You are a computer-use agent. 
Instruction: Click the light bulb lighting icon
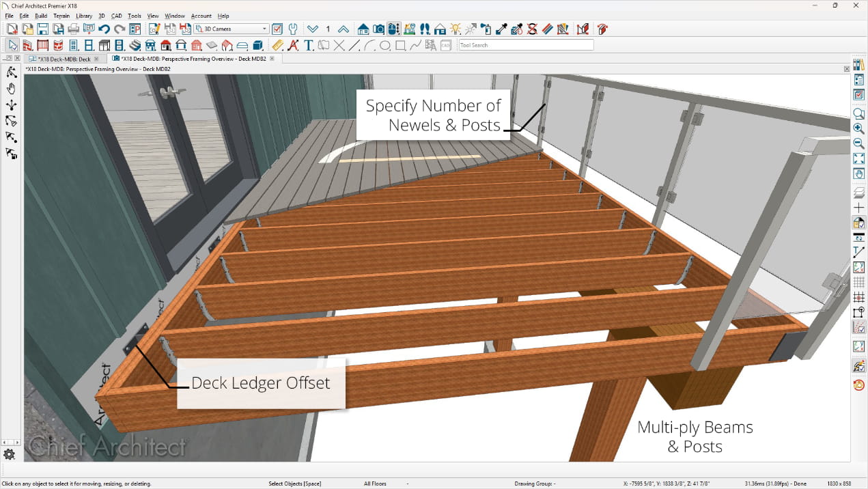(x=456, y=29)
